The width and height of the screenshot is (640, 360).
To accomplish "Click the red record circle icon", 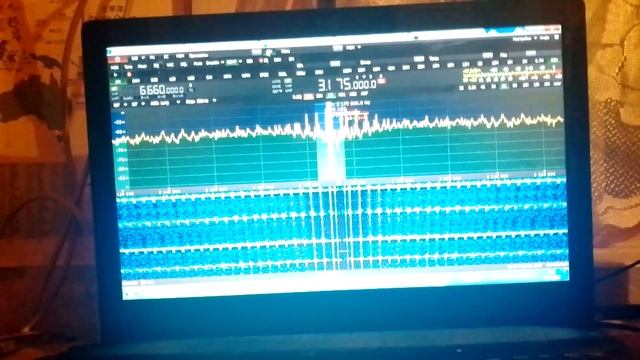I will click(x=129, y=75).
